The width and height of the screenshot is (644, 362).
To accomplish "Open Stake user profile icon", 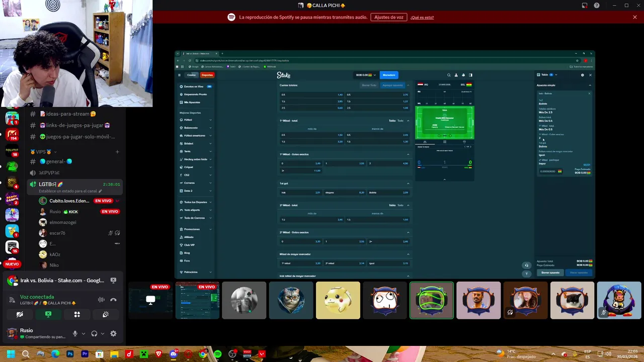I will coord(456,75).
